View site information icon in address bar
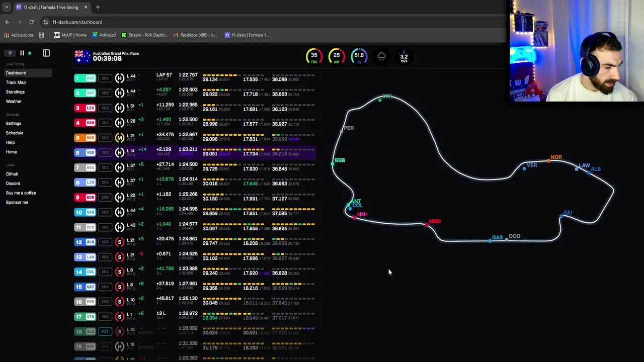This screenshot has height=362, width=644. click(46, 22)
